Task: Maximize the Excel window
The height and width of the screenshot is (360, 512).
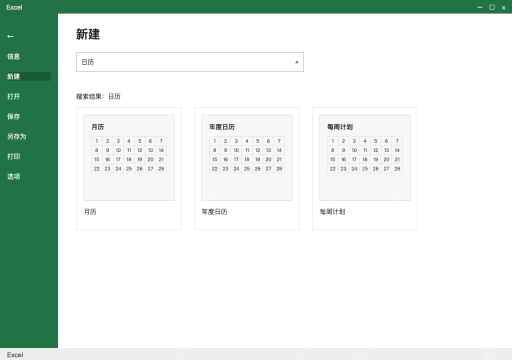Action: [x=492, y=7]
